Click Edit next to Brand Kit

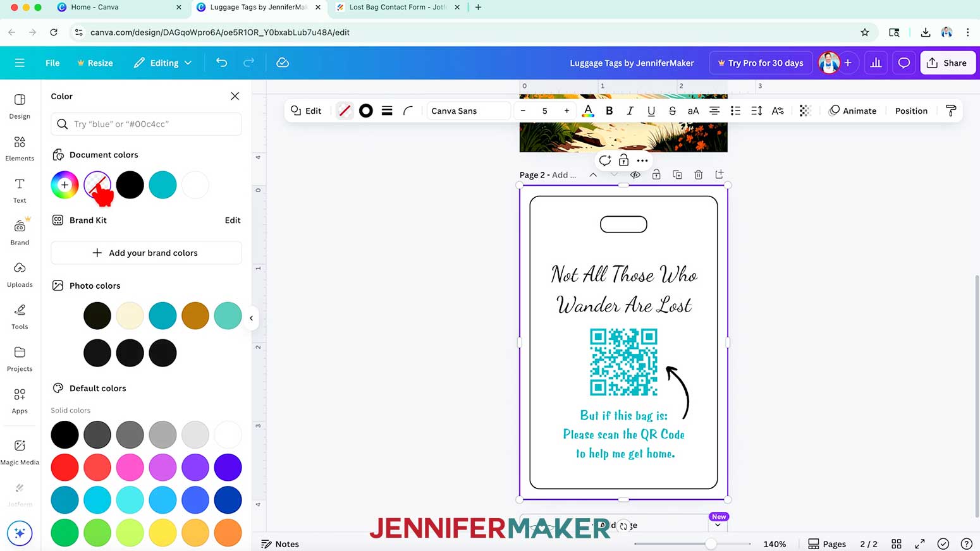pos(233,220)
